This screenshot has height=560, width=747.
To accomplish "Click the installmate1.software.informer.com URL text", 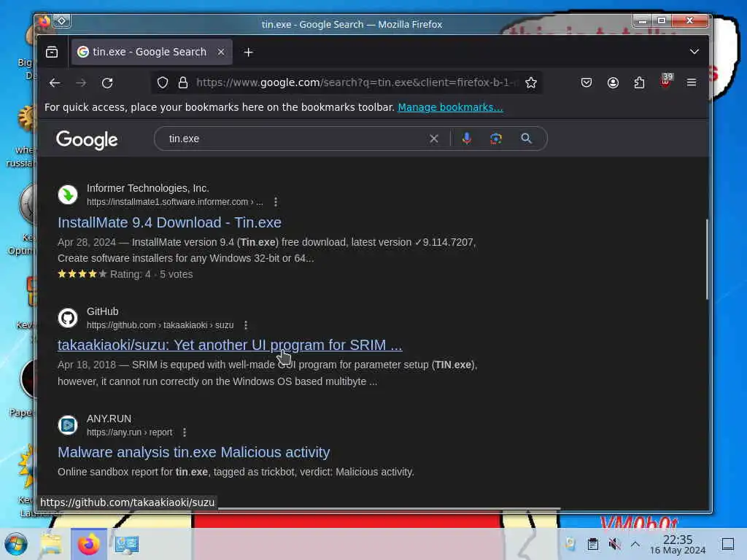I will [x=175, y=202].
